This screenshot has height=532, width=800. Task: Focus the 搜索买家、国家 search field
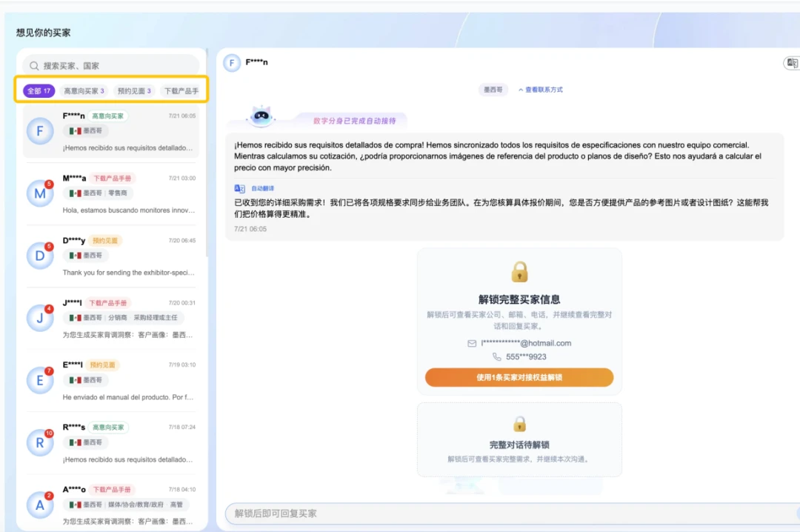[x=110, y=66]
